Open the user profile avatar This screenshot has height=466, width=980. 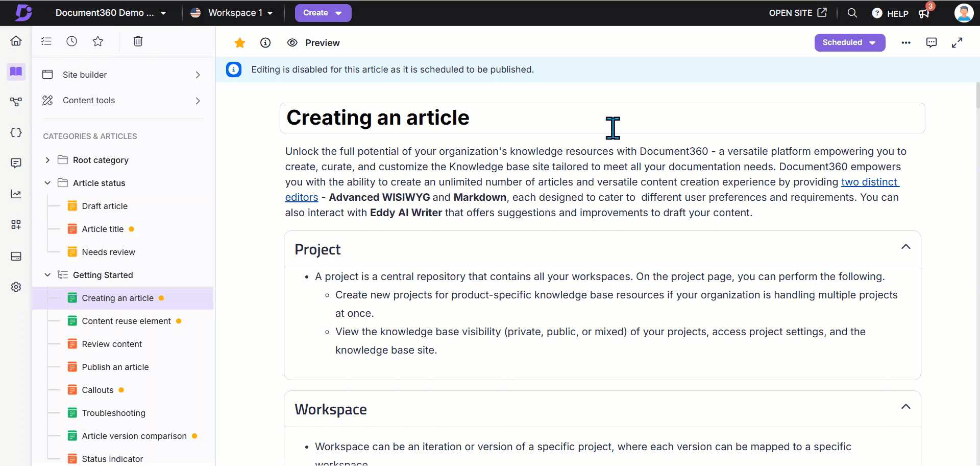pyautogui.click(x=964, y=13)
